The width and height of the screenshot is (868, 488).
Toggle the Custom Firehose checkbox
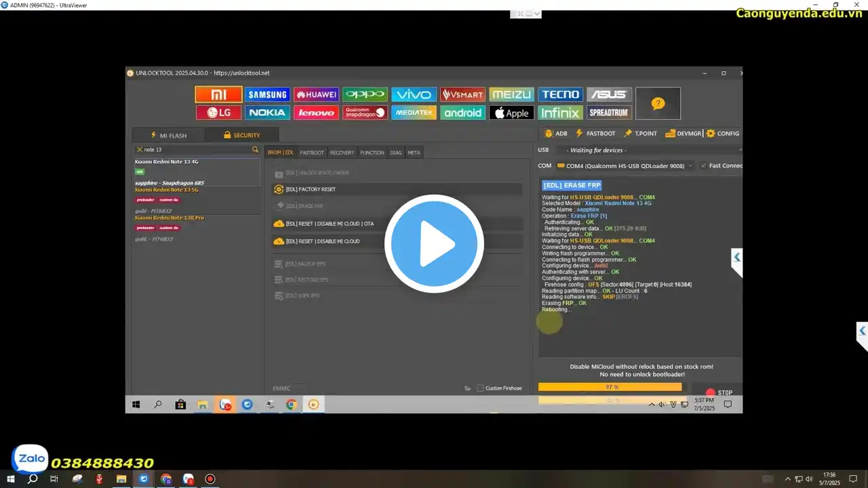480,388
